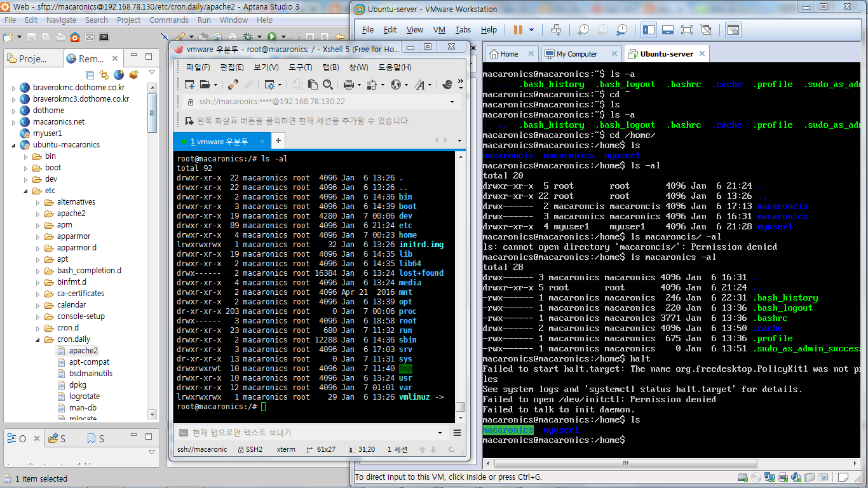Open Aptana Remote panel view menu triangle
Image resolution: width=868 pixels, height=488 pixels.
(x=151, y=73)
